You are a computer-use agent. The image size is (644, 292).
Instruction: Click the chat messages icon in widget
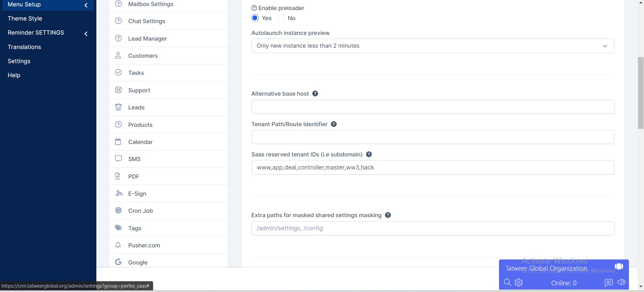(608, 283)
